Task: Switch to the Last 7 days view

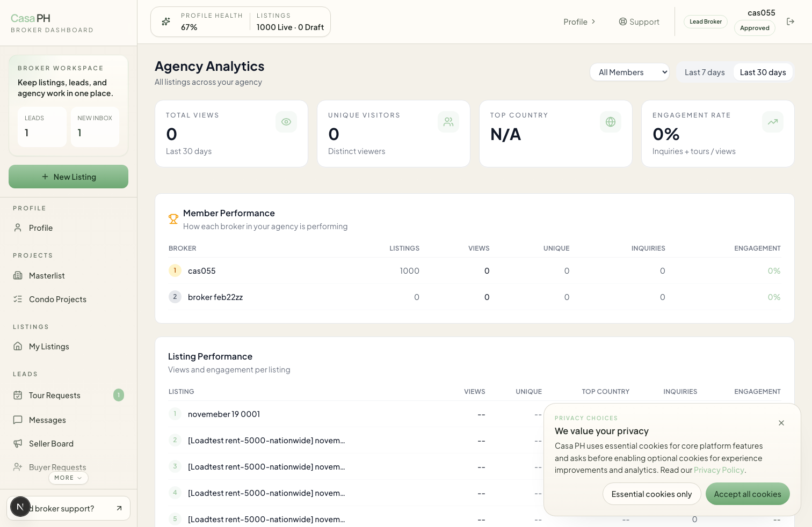Action: coord(704,72)
